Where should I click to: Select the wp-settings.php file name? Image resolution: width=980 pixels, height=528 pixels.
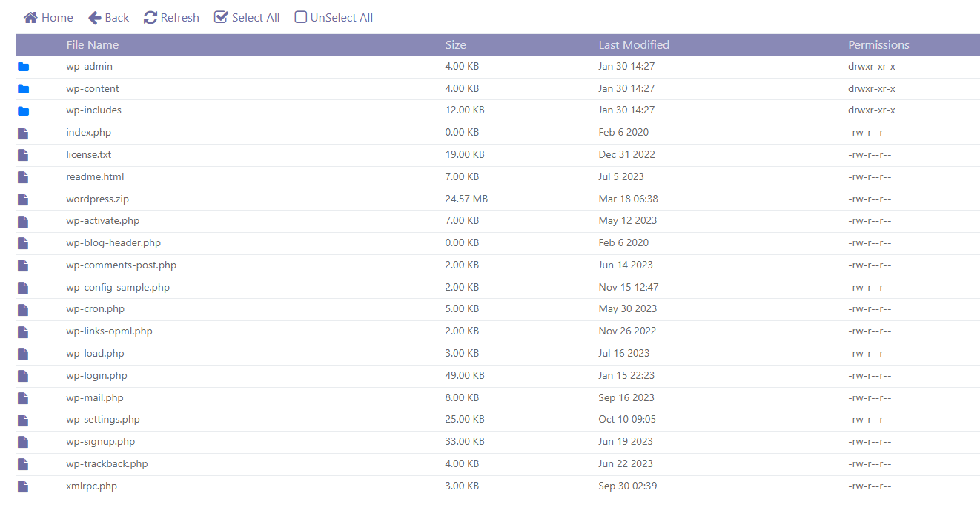103,419
